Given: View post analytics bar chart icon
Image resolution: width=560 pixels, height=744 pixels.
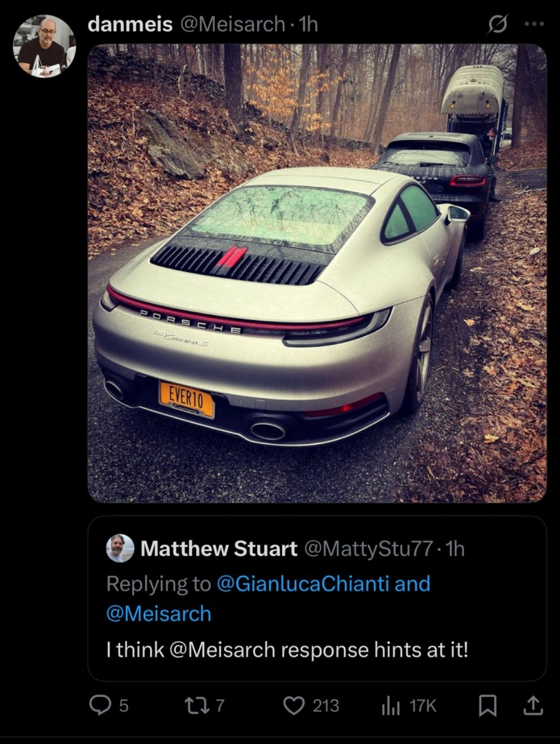Looking at the screenshot, I should (x=390, y=706).
